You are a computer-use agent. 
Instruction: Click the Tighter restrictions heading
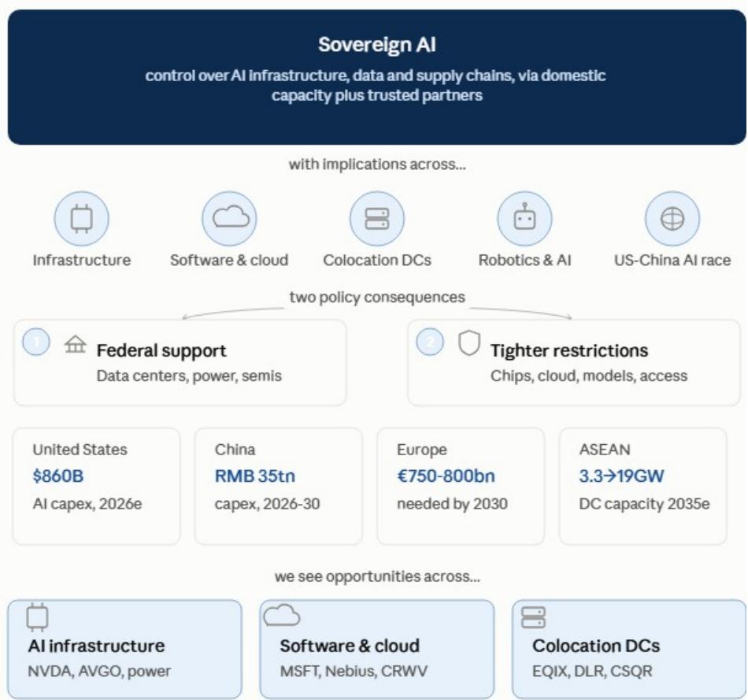[569, 350]
